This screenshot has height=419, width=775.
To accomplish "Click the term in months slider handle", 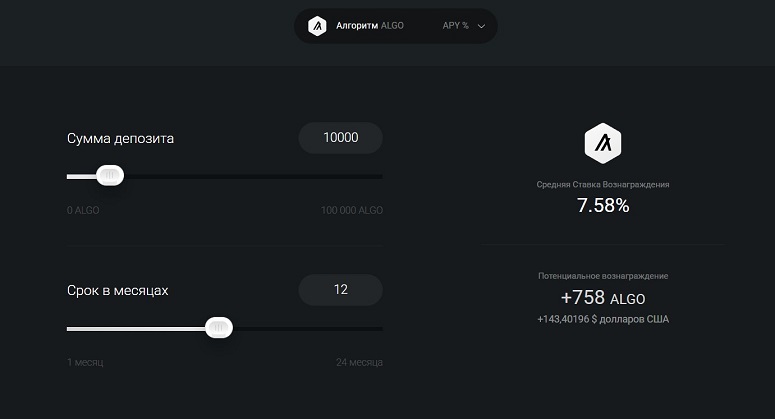I will 218,328.
